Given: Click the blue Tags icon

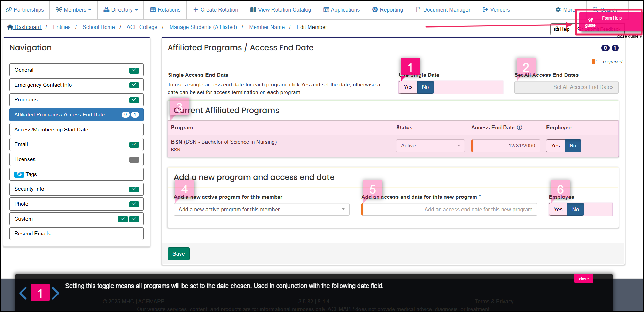Looking at the screenshot, I should (x=19, y=174).
